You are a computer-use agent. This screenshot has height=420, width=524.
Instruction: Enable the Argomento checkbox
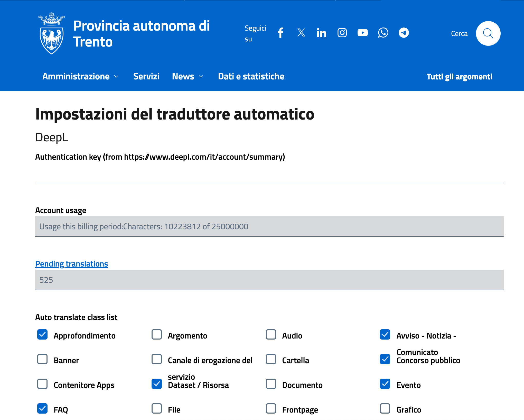pyautogui.click(x=157, y=335)
